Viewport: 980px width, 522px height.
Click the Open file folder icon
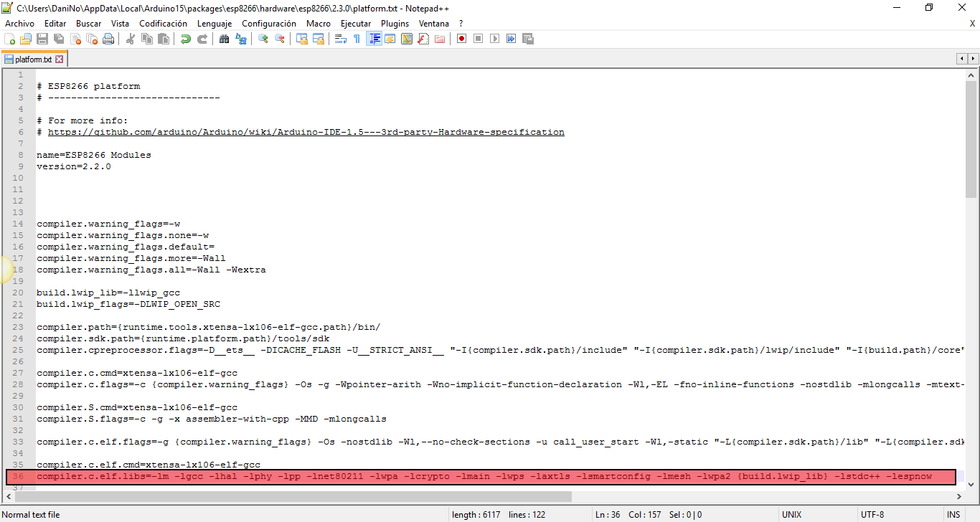click(26, 39)
